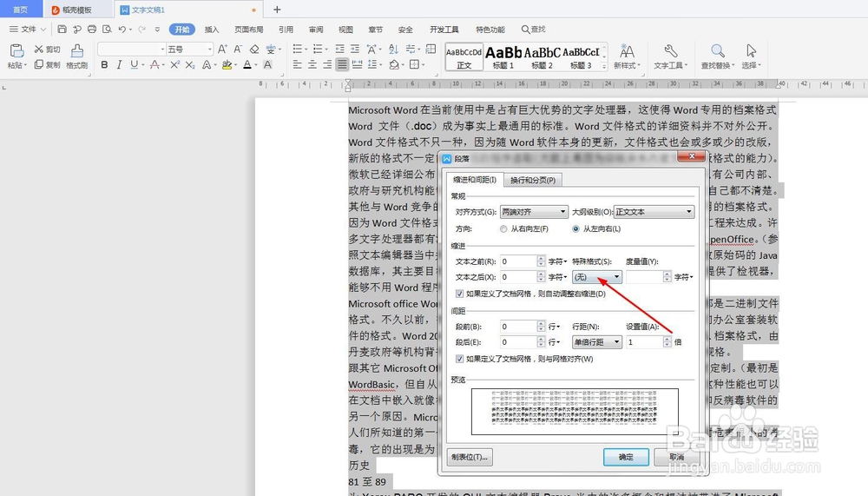
Task: Toggle auto-adjust right indent checkbox 自动调整右缩进(D)
Action: point(459,294)
